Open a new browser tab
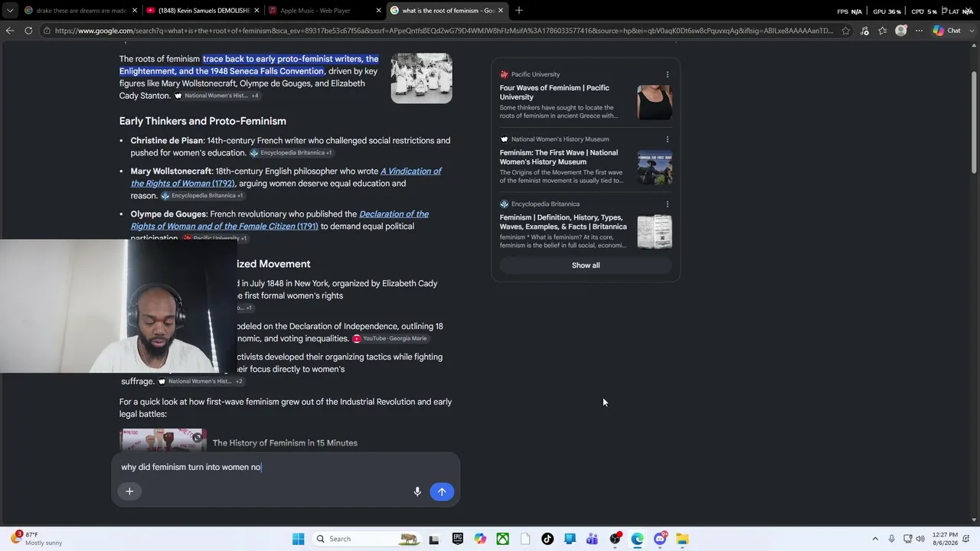Image resolution: width=980 pixels, height=551 pixels. (519, 10)
